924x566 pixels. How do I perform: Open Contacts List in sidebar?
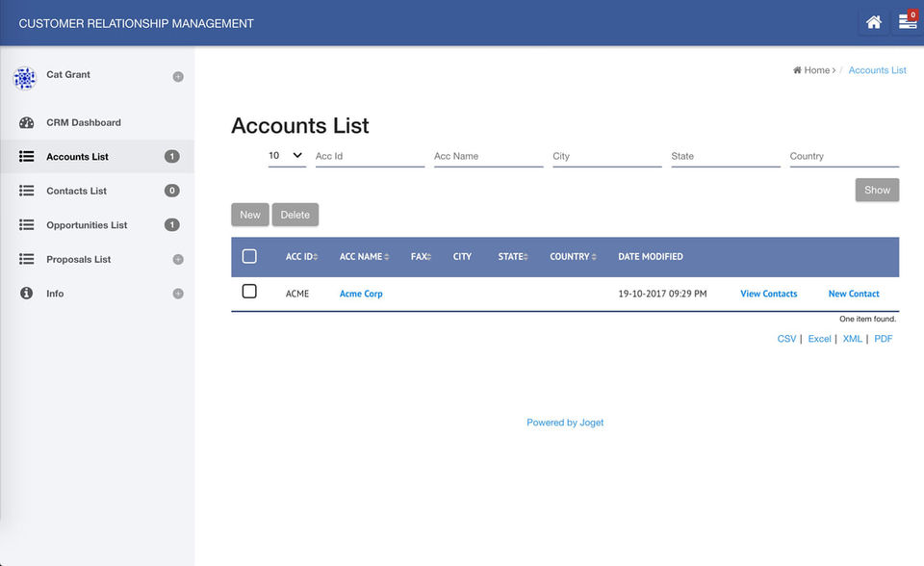(x=97, y=191)
